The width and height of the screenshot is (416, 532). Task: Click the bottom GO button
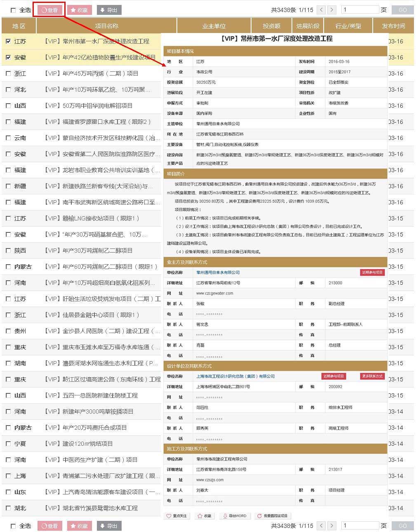[x=402, y=526]
